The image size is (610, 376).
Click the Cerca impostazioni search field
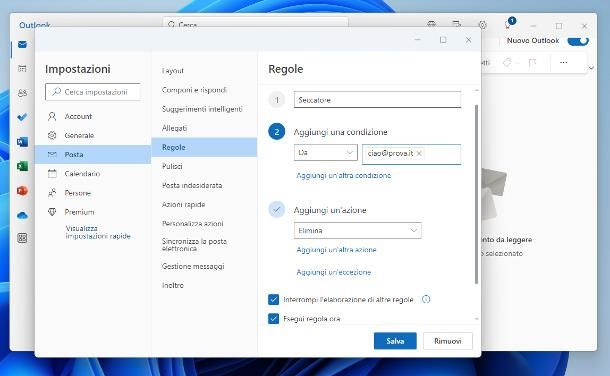[93, 92]
